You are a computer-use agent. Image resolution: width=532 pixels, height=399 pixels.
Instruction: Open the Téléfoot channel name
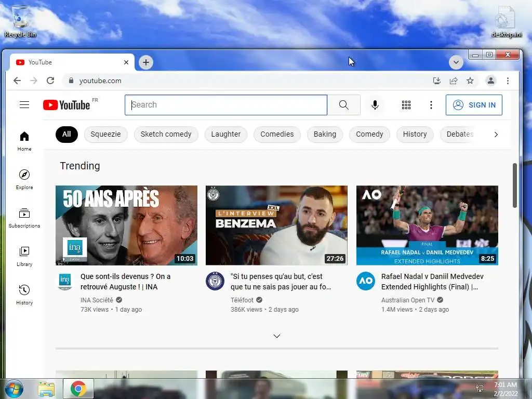[242, 300]
